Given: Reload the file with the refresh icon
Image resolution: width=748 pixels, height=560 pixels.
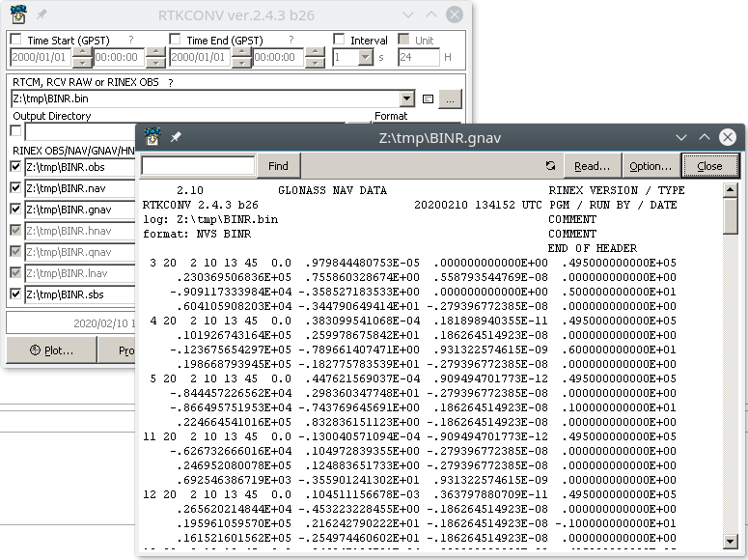Looking at the screenshot, I should pyautogui.click(x=550, y=166).
